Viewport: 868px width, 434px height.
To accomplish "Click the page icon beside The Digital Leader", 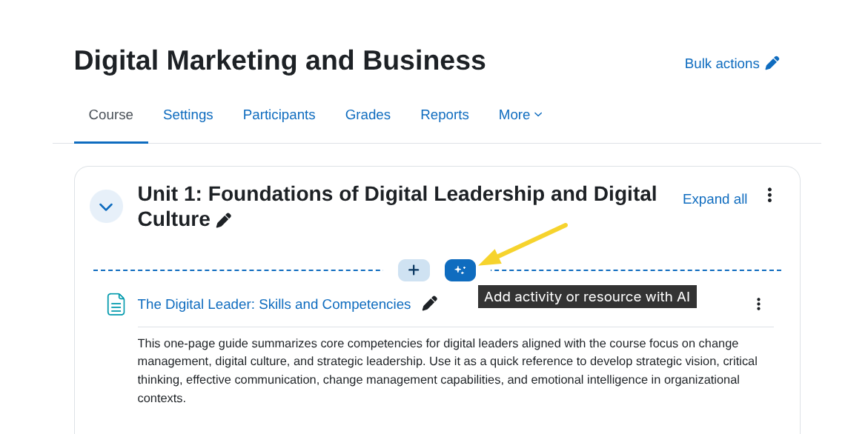I will 116,304.
